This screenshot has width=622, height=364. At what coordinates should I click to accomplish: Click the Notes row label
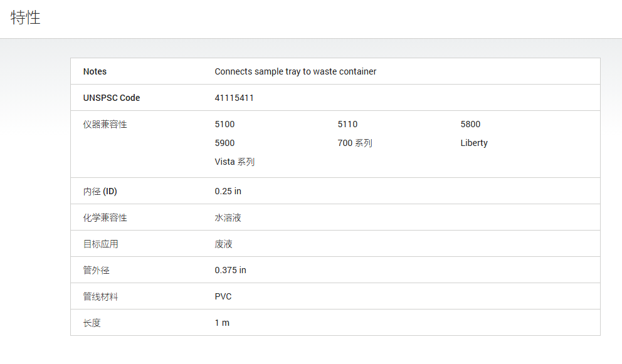pyautogui.click(x=95, y=71)
